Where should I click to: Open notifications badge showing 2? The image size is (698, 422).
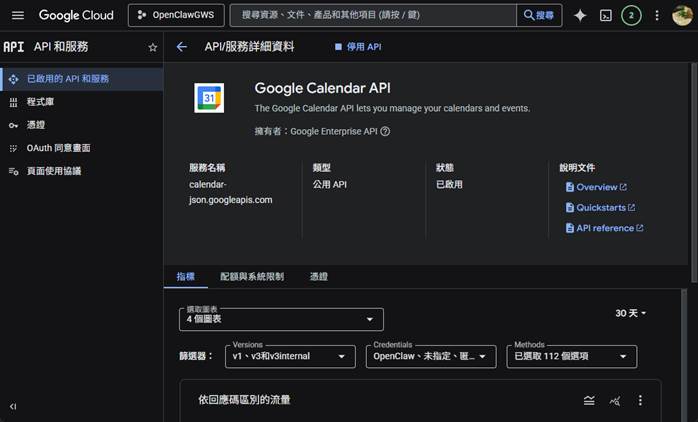tap(631, 16)
